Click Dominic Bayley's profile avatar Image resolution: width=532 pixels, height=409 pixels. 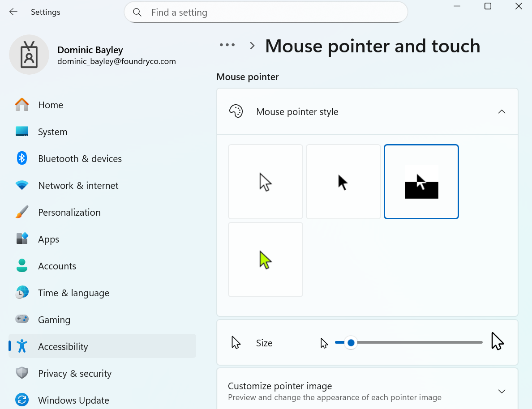29,55
